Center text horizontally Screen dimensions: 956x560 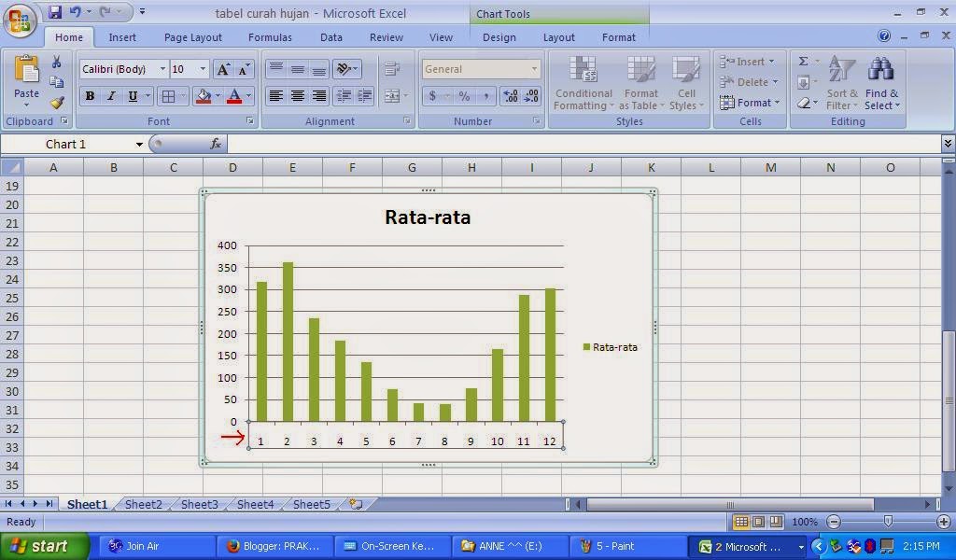coord(298,96)
